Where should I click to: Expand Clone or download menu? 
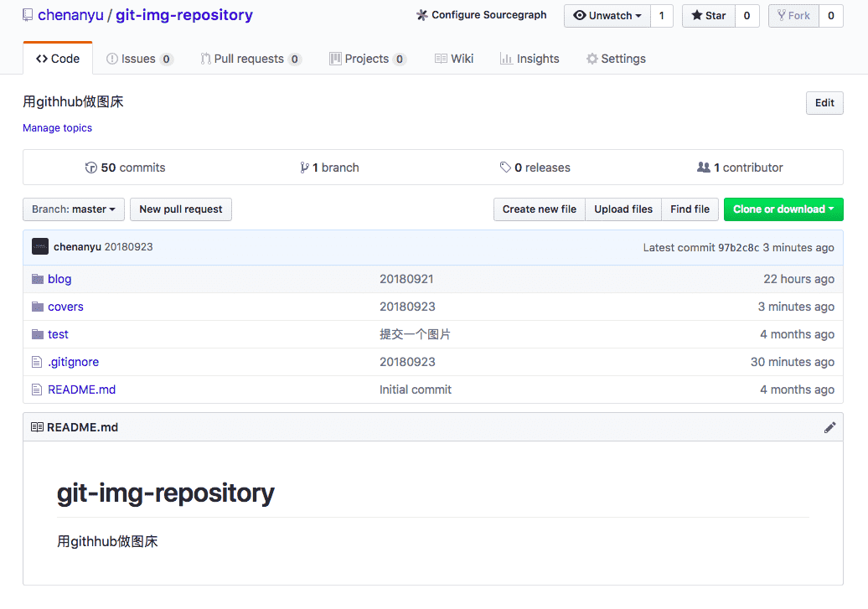(x=783, y=209)
